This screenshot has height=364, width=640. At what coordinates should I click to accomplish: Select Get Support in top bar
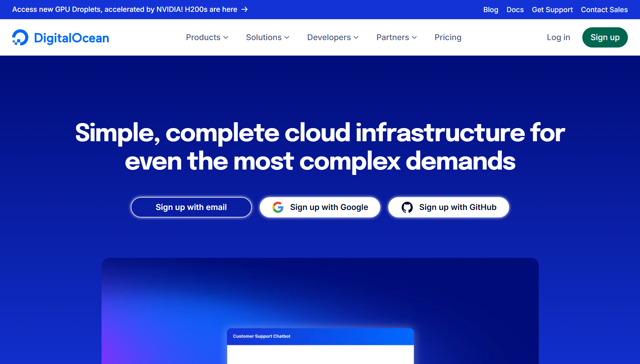point(552,10)
